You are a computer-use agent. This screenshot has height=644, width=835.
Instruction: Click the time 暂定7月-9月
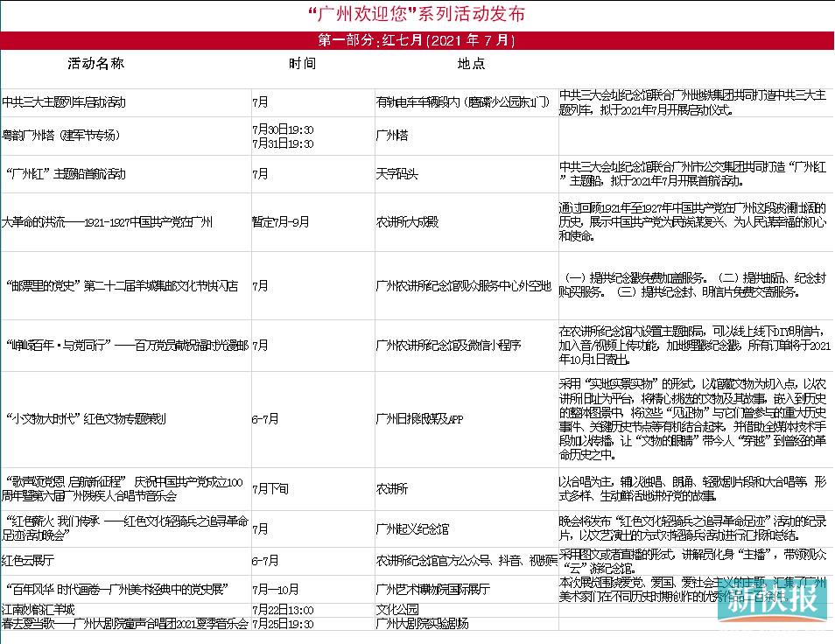[281, 222]
